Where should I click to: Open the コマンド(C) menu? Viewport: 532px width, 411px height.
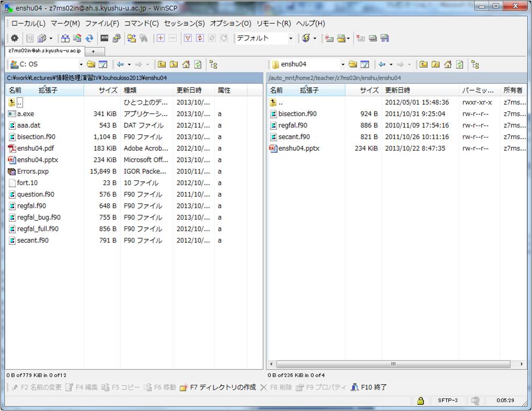(x=141, y=24)
